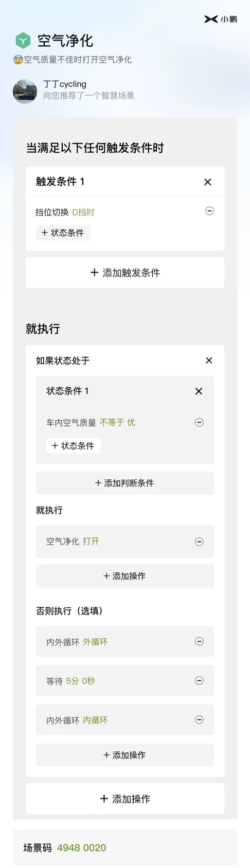Add an operation below 空气净化 打开
Image resolution: width=250 pixels, height=868 pixels.
pos(125,576)
